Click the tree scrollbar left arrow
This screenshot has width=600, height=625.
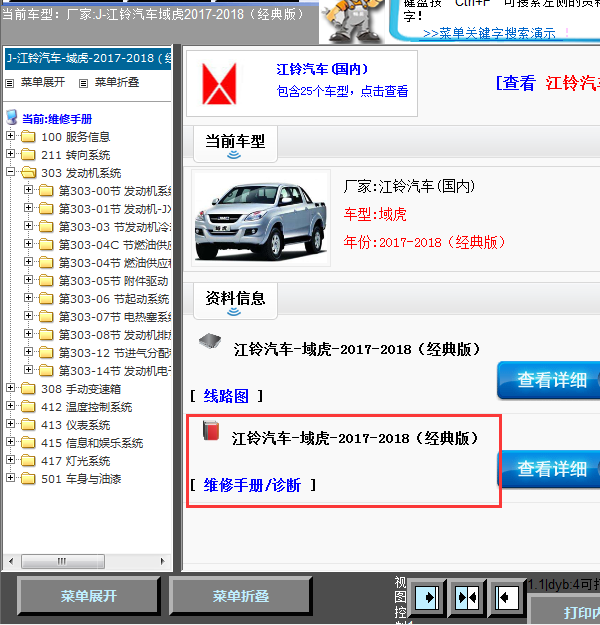click(11, 561)
